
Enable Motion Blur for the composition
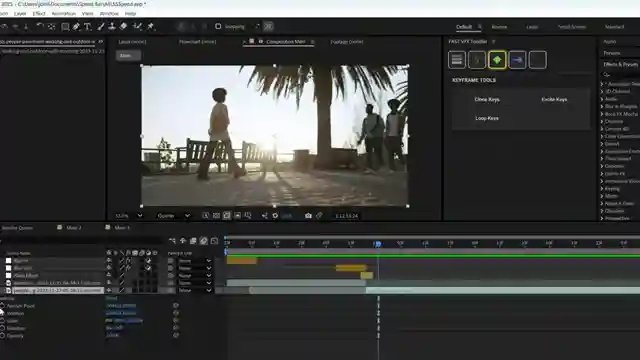204,241
